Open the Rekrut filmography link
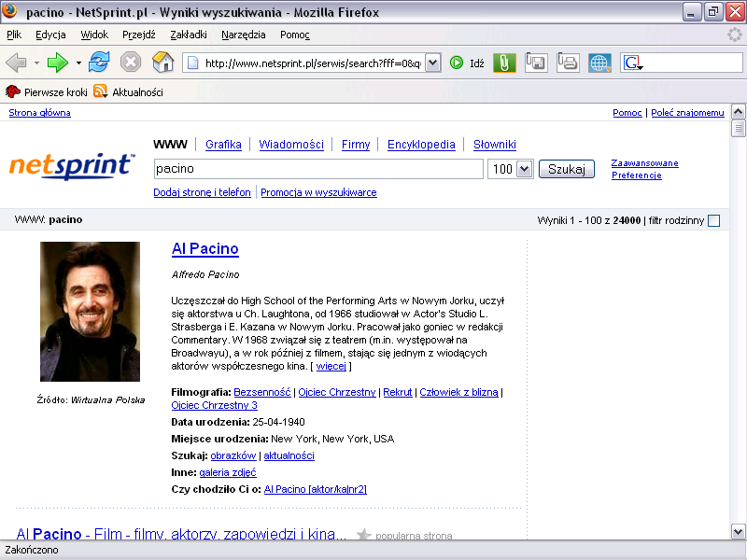This screenshot has height=560, width=747. coord(398,392)
